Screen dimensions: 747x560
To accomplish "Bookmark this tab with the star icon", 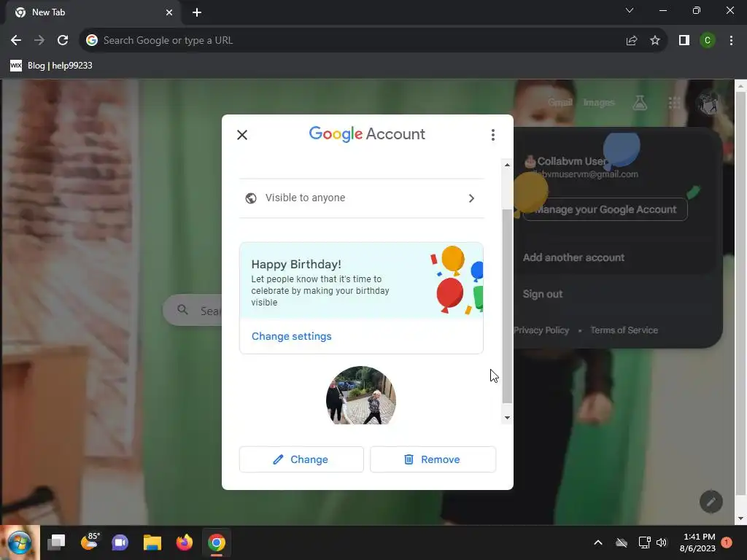I will coord(655,41).
